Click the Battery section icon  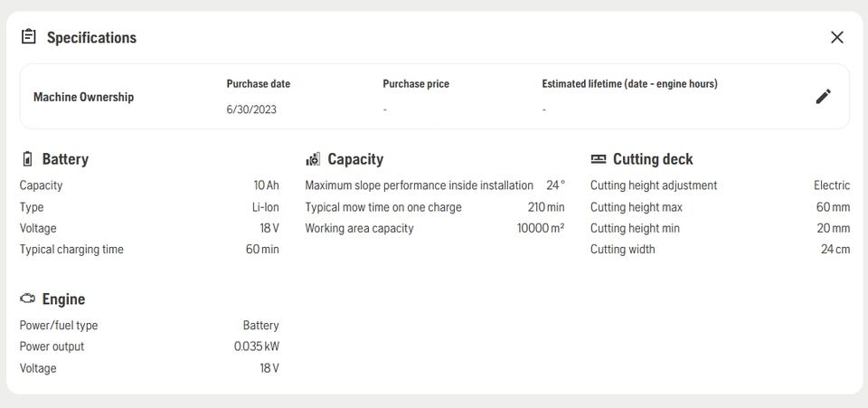click(x=27, y=159)
